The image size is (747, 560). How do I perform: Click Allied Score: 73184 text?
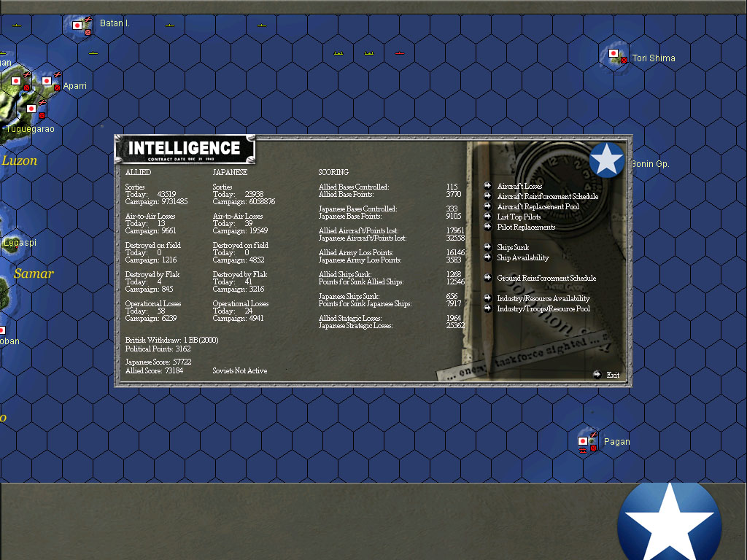[x=154, y=370]
